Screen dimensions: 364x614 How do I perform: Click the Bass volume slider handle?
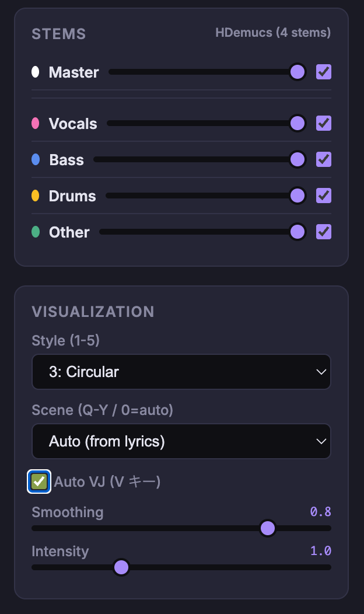pos(297,160)
